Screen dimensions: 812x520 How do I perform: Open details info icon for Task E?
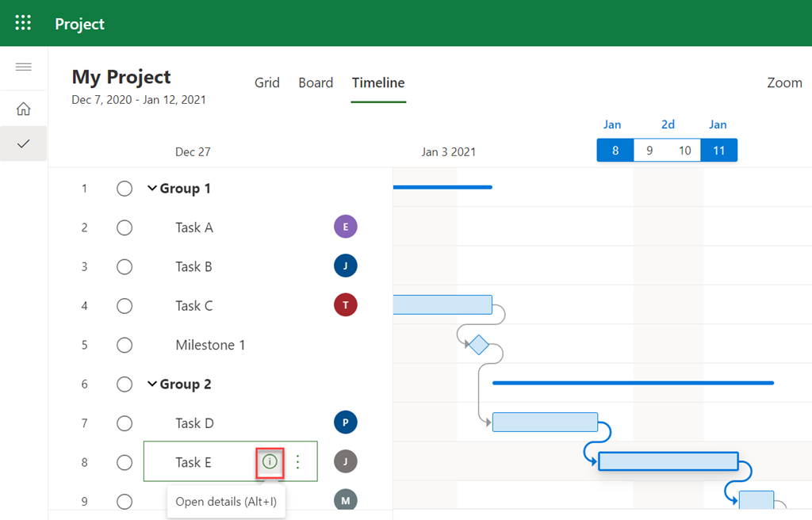[270, 461]
